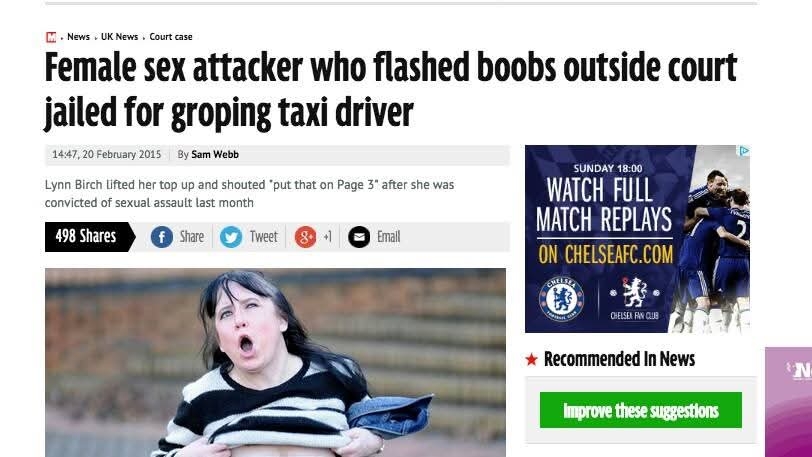The image size is (812, 457).
Task: Click the Chelsea FC crest in advert
Action: (x=561, y=299)
